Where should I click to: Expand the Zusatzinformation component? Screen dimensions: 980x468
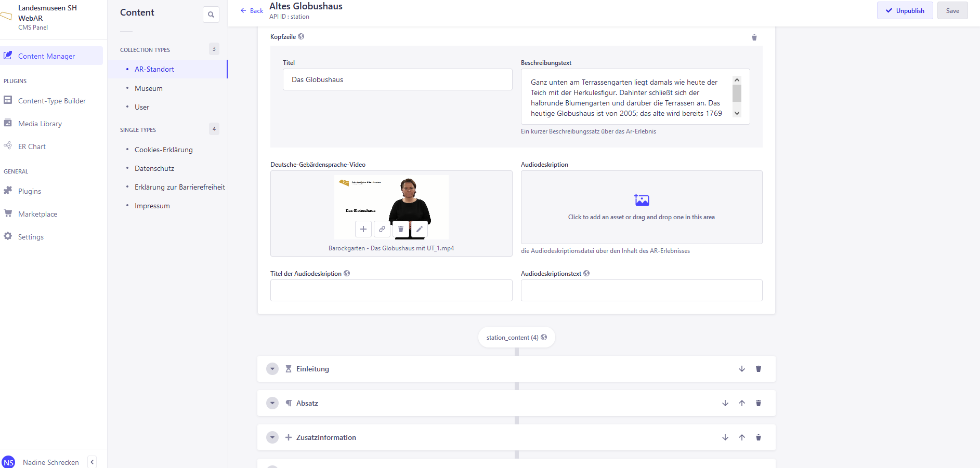[272, 437]
